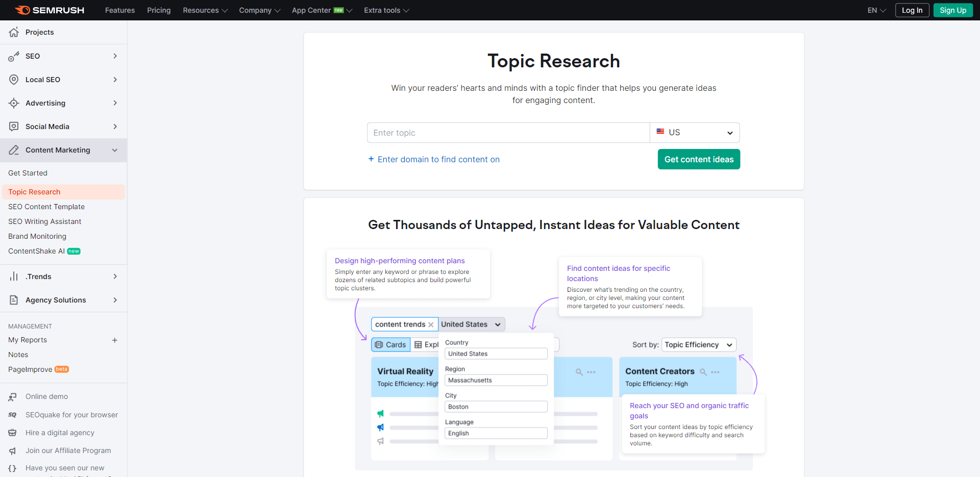Viewport: 980px width, 477px height.
Task: Remove the content trends tag
Action: click(431, 324)
